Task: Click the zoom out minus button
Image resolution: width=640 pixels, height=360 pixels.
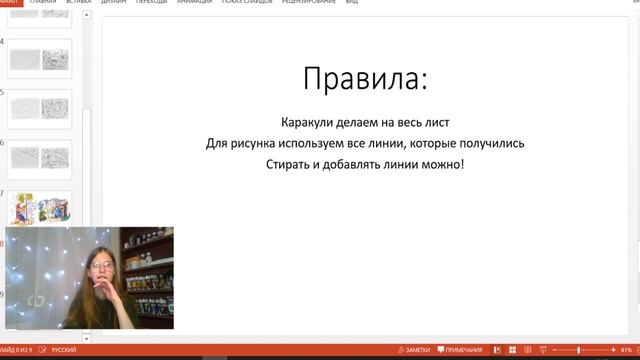Action: 554,350
